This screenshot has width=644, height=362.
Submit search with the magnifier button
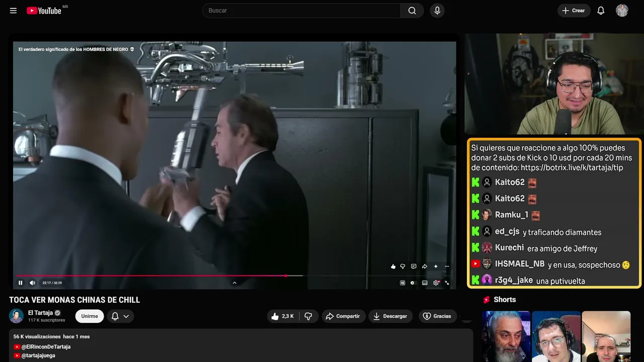tap(412, 11)
